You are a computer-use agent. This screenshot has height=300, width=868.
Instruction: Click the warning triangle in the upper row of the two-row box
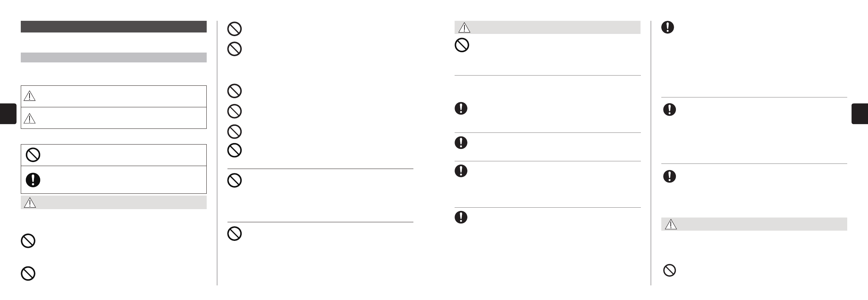coord(29,96)
